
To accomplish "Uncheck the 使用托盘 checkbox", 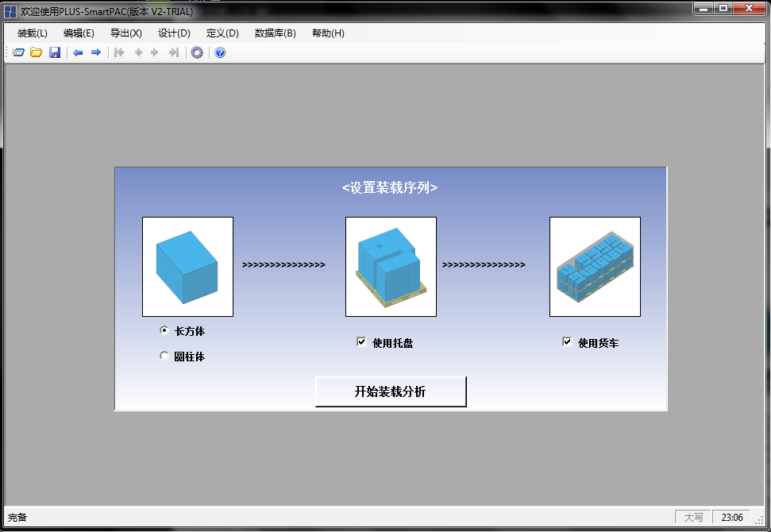I will click(361, 341).
